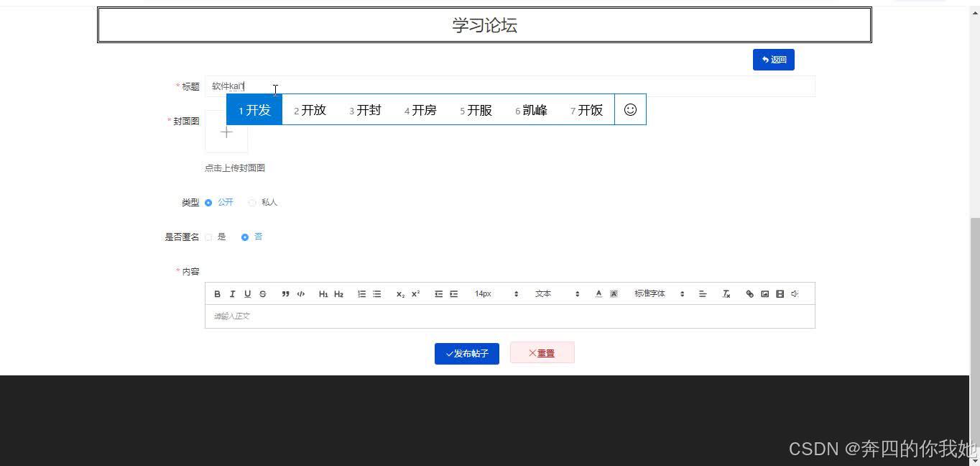Apply Heading 2 style
This screenshot has width=980, height=466.
click(338, 294)
